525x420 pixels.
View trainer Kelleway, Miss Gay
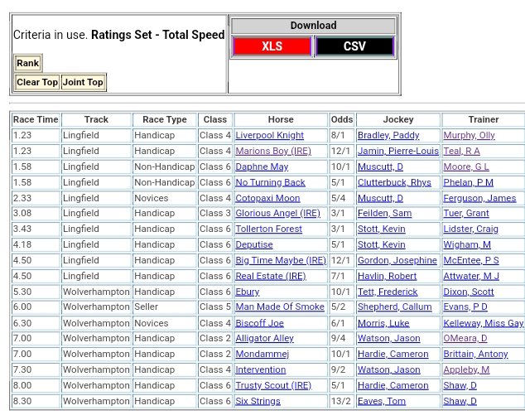(483, 323)
